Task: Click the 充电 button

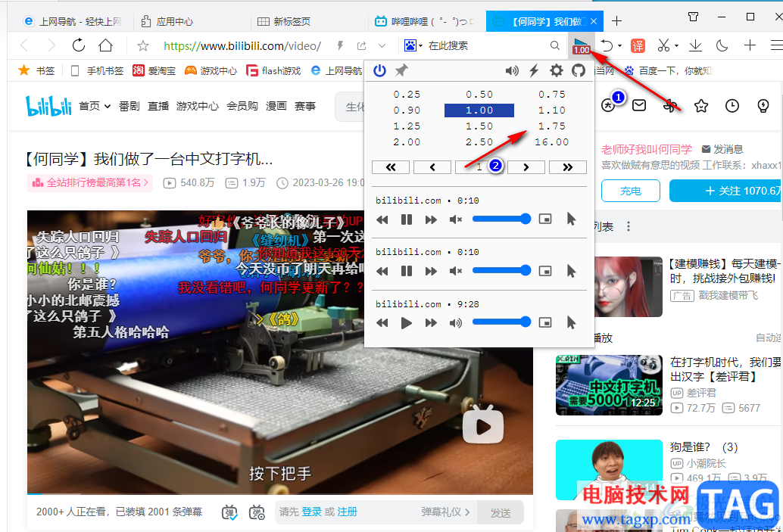Action: 631,191
